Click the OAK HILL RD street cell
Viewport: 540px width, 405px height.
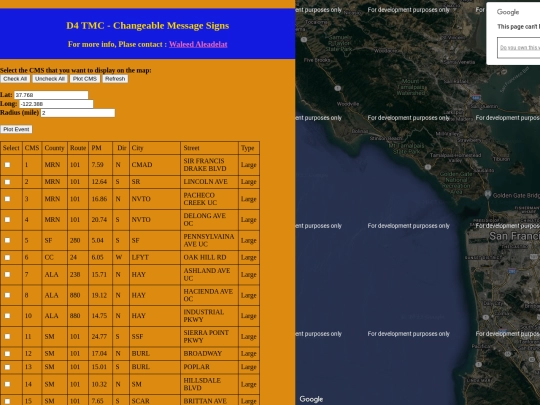click(209, 258)
